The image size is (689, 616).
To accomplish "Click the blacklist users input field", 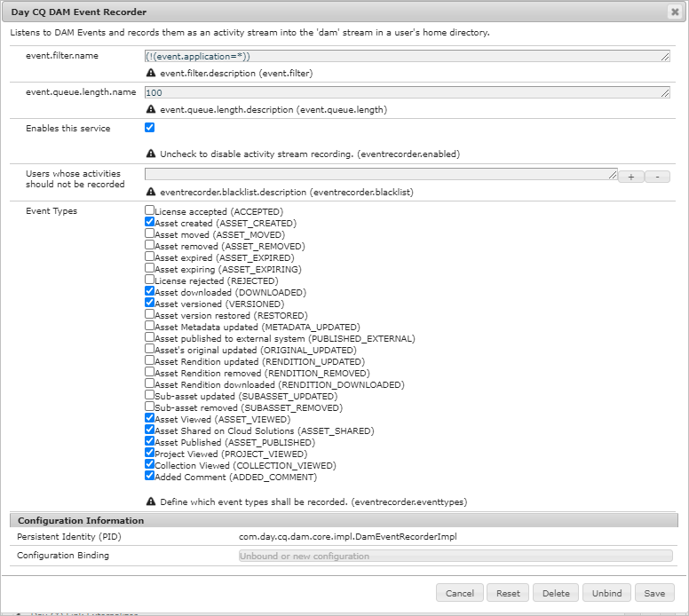I will [381, 174].
